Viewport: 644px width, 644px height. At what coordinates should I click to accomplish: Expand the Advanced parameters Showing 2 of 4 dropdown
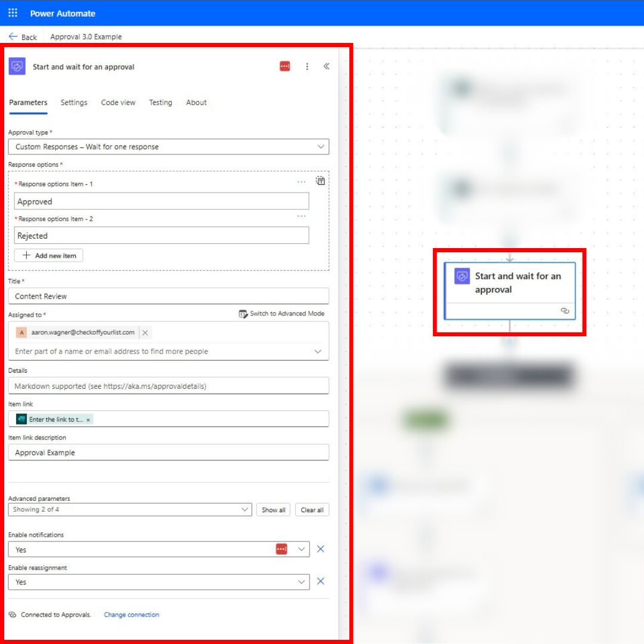(x=130, y=510)
